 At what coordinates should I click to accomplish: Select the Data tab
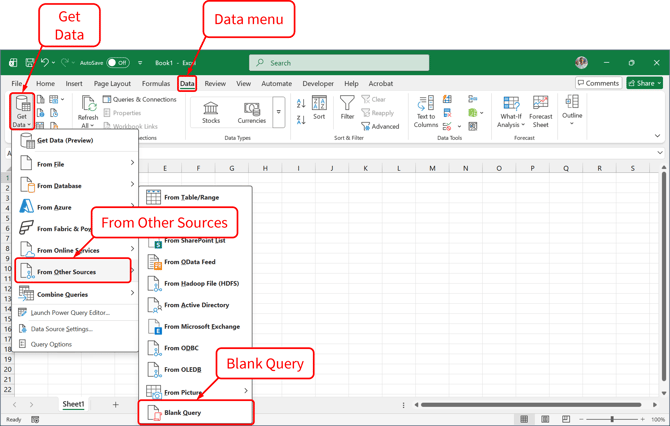[x=187, y=84]
